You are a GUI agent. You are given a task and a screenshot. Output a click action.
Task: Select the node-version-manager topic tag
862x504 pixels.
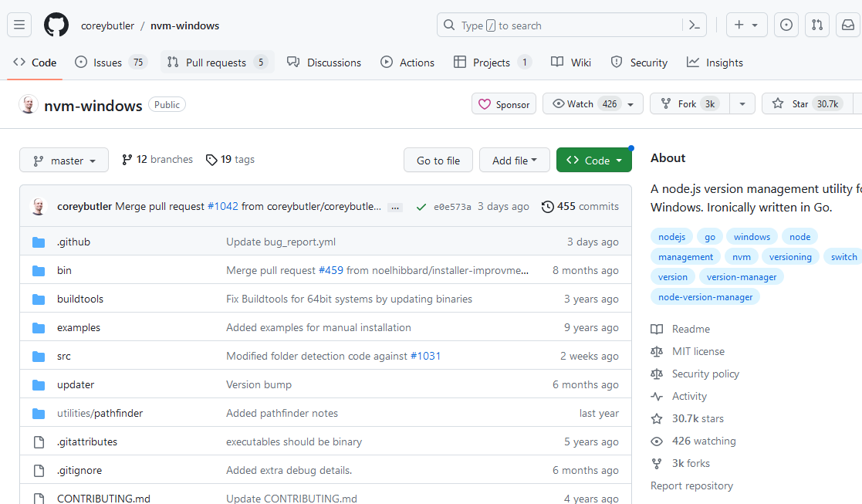tap(705, 297)
